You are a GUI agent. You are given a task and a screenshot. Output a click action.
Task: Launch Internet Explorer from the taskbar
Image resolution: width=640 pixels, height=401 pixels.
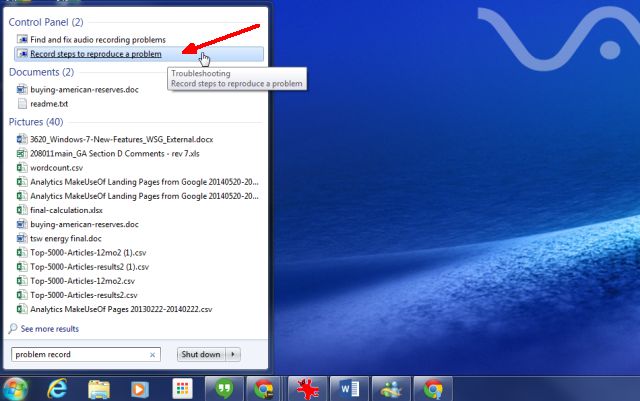[57, 388]
